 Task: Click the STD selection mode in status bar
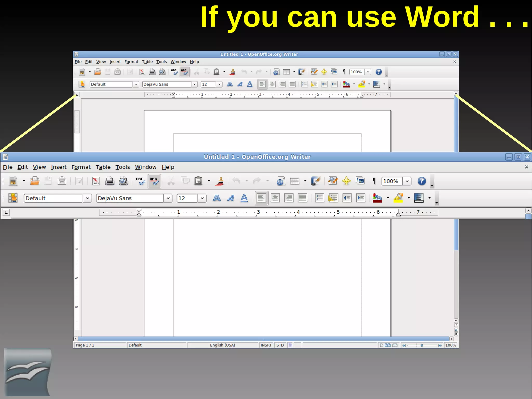click(280, 345)
